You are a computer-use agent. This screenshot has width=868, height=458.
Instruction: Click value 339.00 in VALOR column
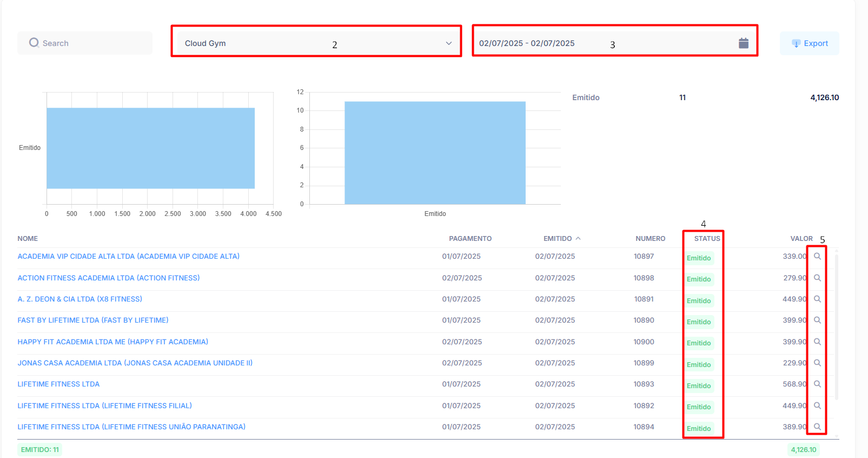tap(794, 257)
